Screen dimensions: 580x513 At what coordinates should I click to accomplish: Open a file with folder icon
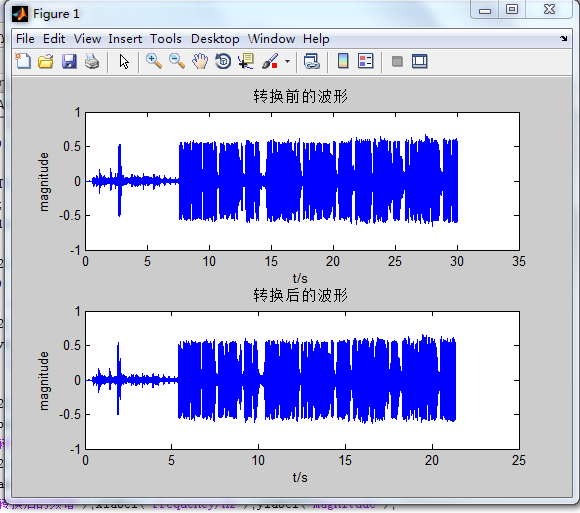point(46,61)
